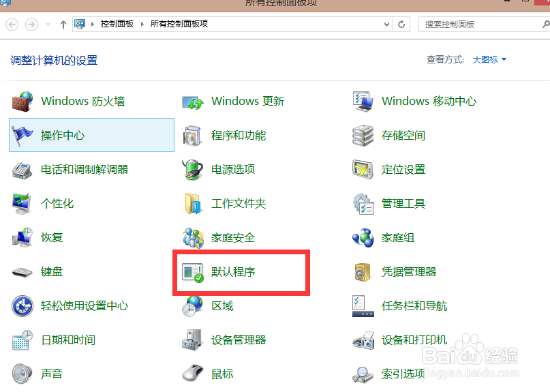The height and width of the screenshot is (392, 550).
Task: Open the 默认程序 text link
Action: click(233, 272)
